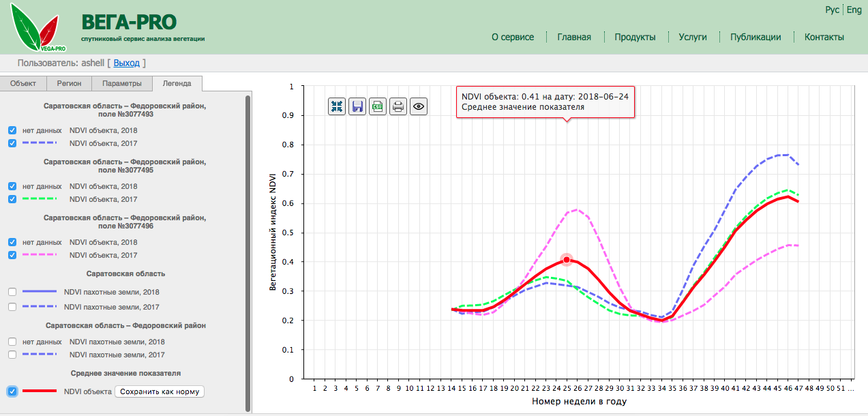Click the collapse chart arrows icon
This screenshot has width=868, height=416.
(x=337, y=106)
